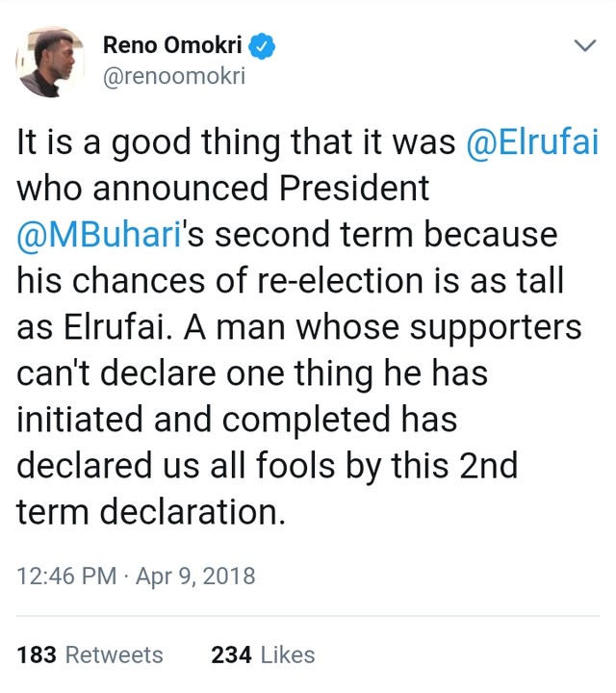The height and width of the screenshot is (693, 616).
Task: Click the line "who announced President"
Action: [223, 188]
